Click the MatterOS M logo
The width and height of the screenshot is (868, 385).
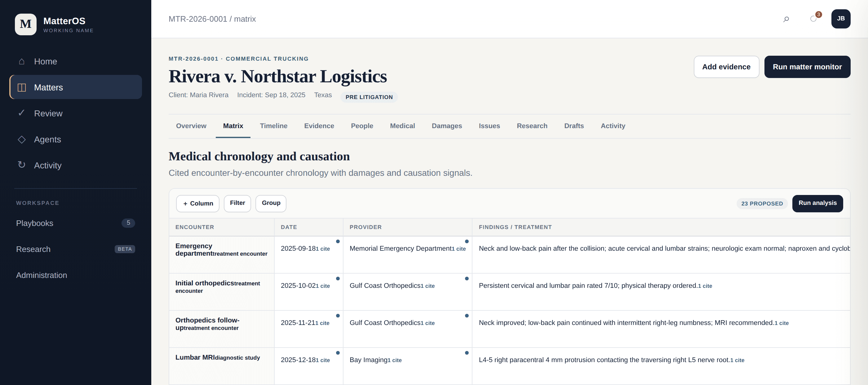pyautogui.click(x=26, y=24)
